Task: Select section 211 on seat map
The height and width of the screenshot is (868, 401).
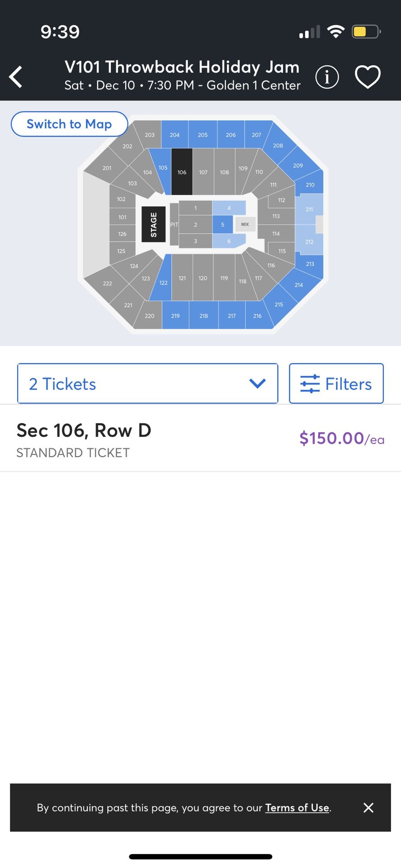Action: [x=309, y=209]
